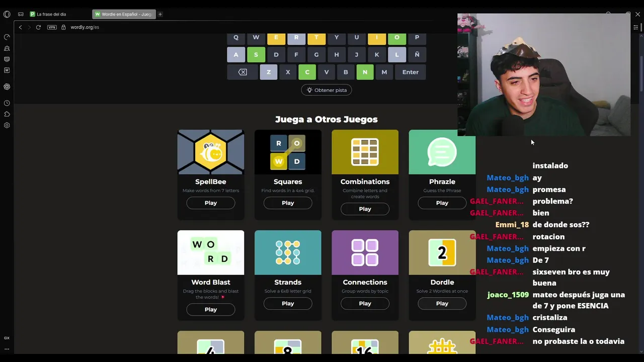Play the Phrazle game
Viewport: 644px width, 362px height.
coord(442,203)
